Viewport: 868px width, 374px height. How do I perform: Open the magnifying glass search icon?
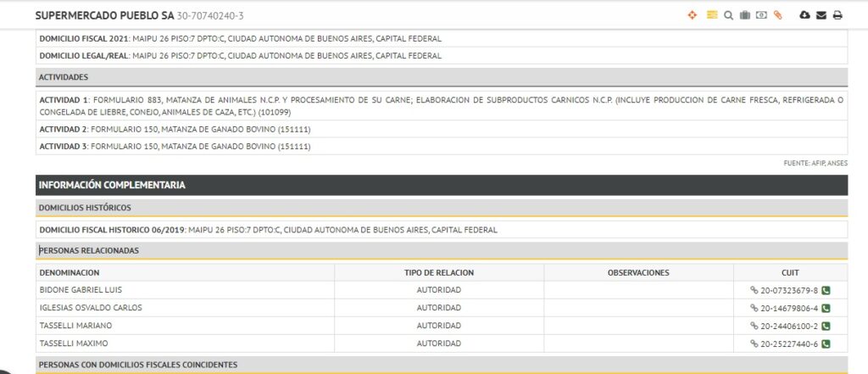(728, 15)
